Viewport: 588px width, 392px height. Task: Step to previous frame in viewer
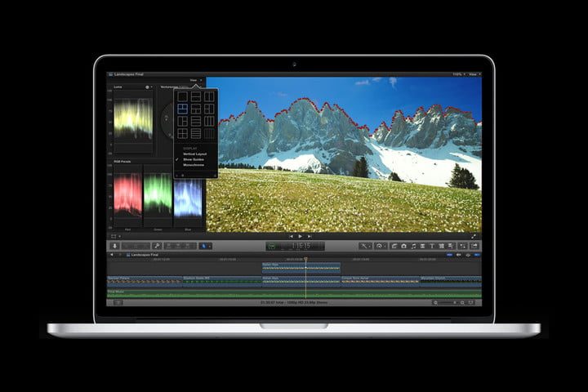pyautogui.click(x=291, y=236)
